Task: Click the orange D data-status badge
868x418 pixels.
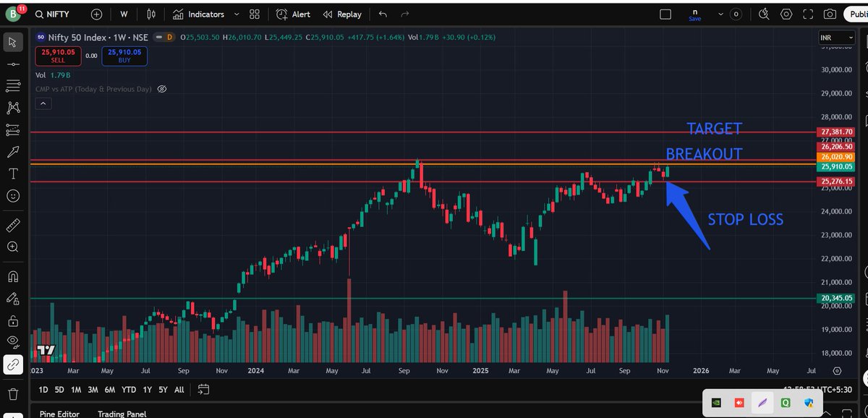Action: pos(170,36)
